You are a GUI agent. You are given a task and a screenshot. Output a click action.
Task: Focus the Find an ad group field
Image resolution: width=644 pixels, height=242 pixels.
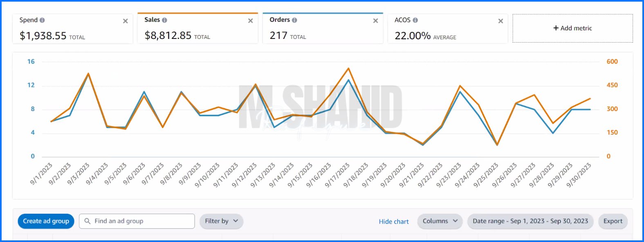[x=137, y=221]
